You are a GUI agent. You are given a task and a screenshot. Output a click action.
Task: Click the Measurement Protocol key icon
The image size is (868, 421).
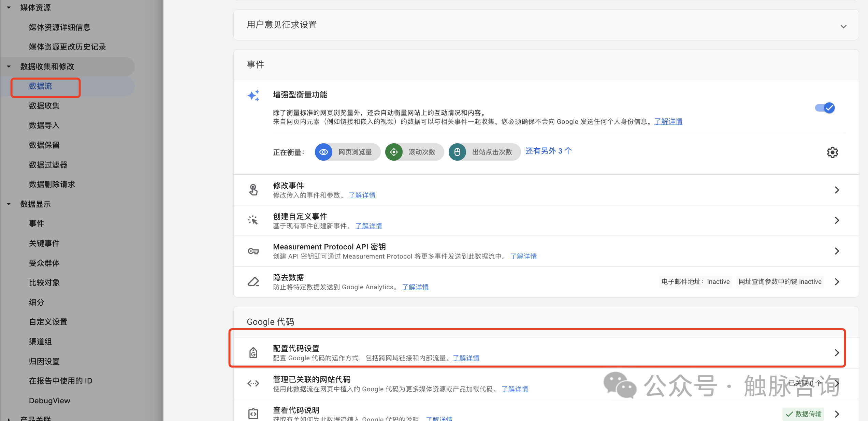(253, 251)
